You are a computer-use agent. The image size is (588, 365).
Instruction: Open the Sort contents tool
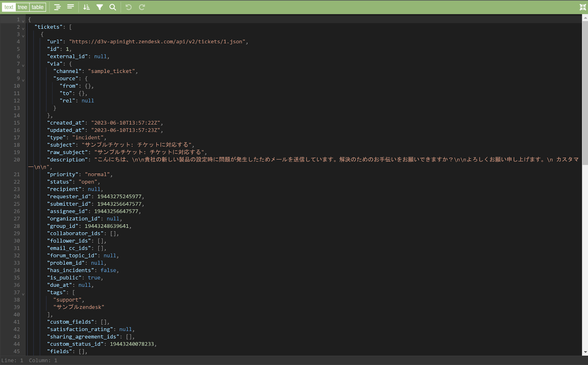(x=86, y=7)
